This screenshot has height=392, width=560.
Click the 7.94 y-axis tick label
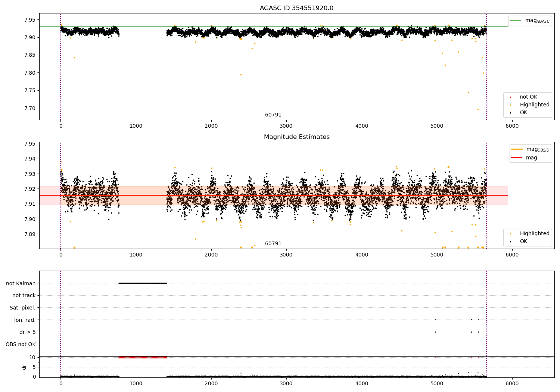point(29,159)
